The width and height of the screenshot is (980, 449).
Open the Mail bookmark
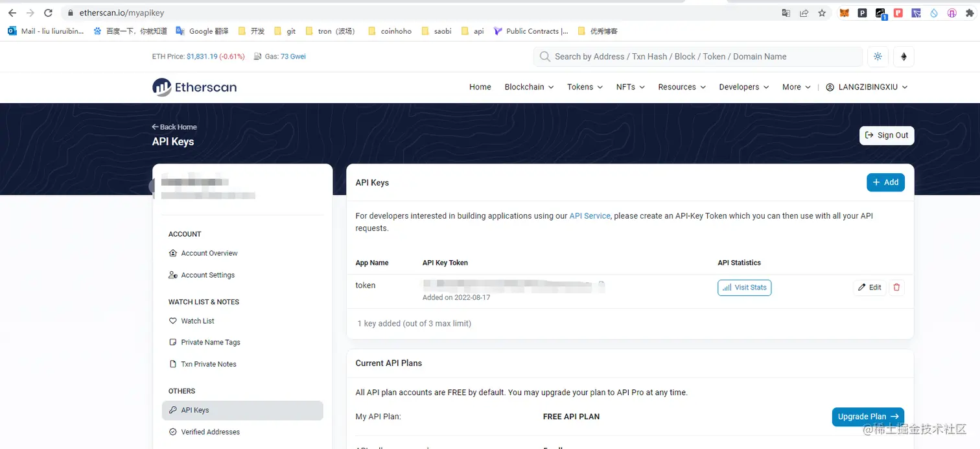(45, 31)
